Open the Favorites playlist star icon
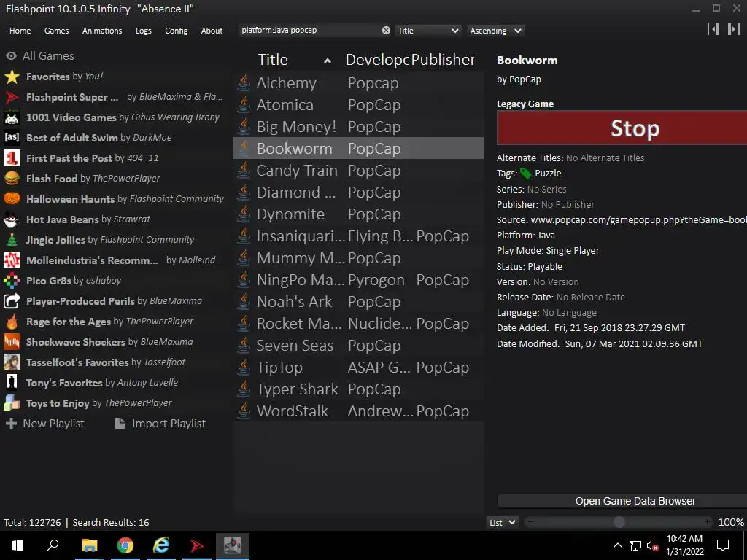This screenshot has width=747, height=560. pos(12,77)
